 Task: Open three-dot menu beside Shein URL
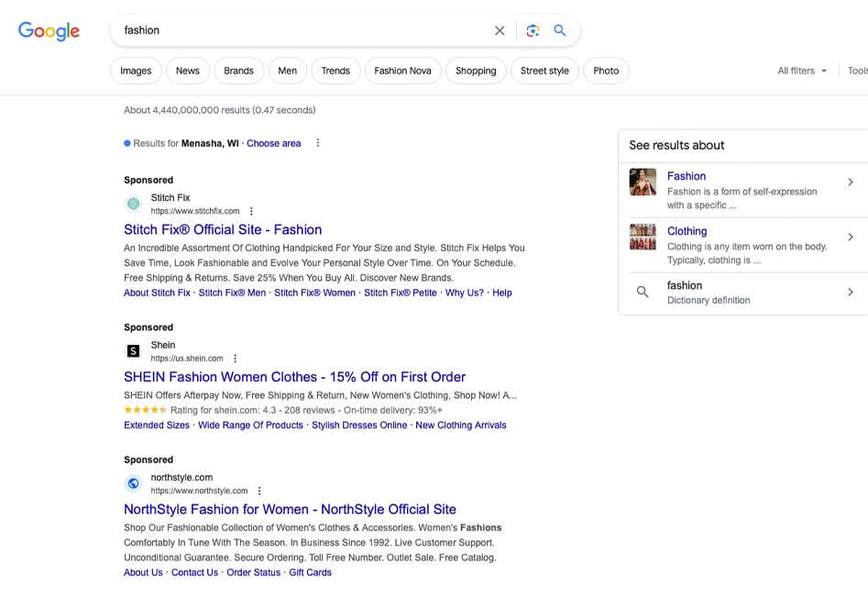click(235, 359)
